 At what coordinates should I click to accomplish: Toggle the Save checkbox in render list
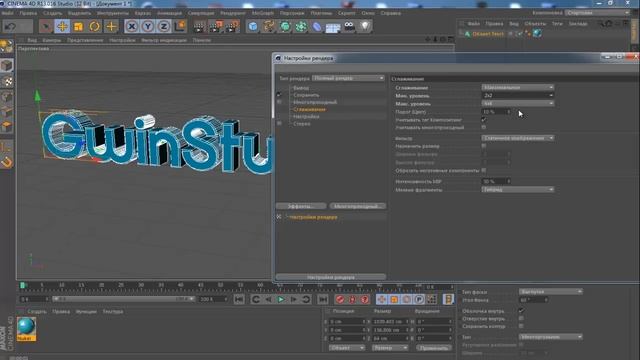tap(279, 95)
